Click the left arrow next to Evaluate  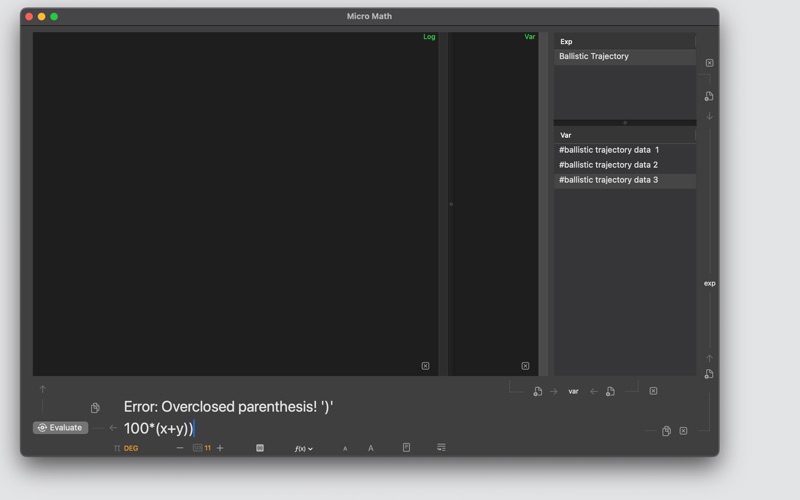[113, 428]
